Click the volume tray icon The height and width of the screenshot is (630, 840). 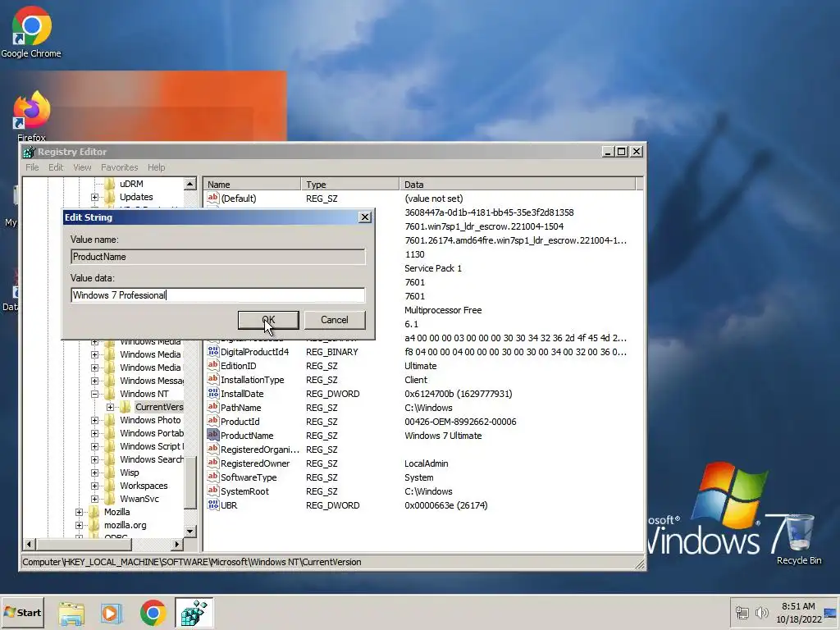click(x=761, y=612)
